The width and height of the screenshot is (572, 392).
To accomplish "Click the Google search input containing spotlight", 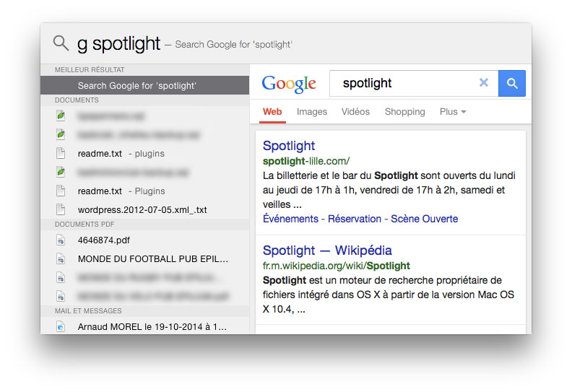I will pos(403,84).
